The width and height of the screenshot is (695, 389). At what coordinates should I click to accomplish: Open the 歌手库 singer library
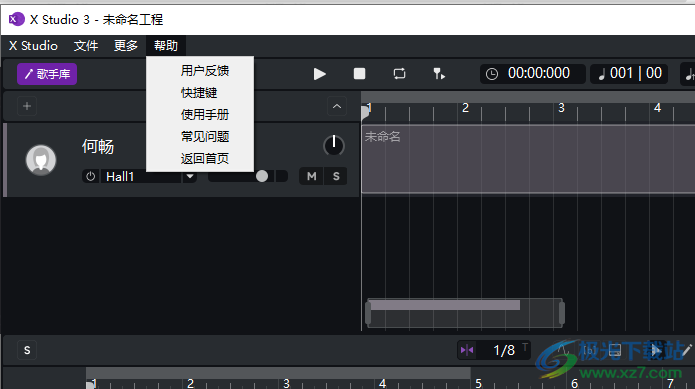tap(47, 74)
